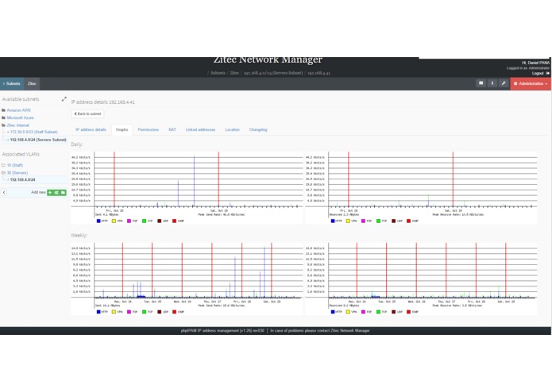Screen dimensions: 552x392
Task: Click the logout arrow icon beside Logout
Action: tap(547, 73)
